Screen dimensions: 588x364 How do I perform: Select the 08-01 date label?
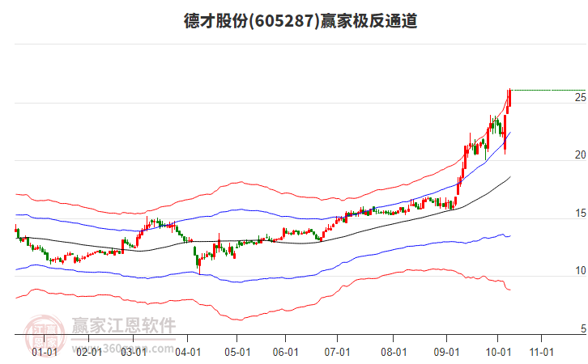394,353
